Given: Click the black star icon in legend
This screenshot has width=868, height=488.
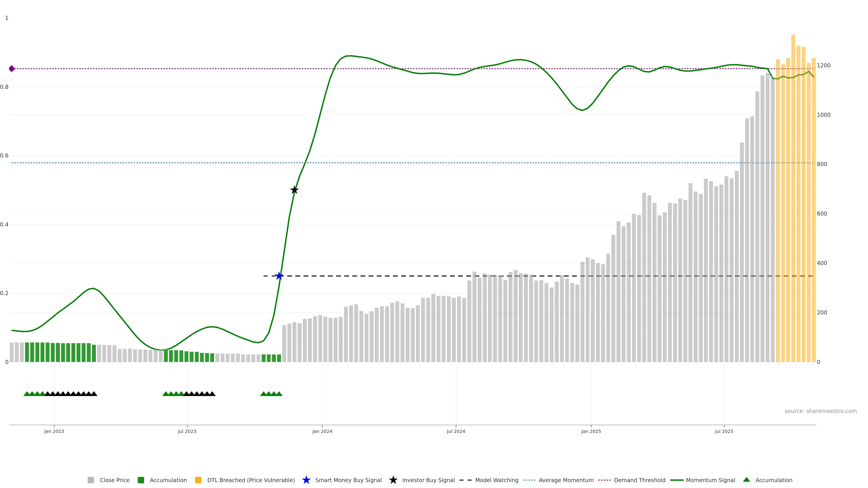Looking at the screenshot, I should [x=393, y=480].
